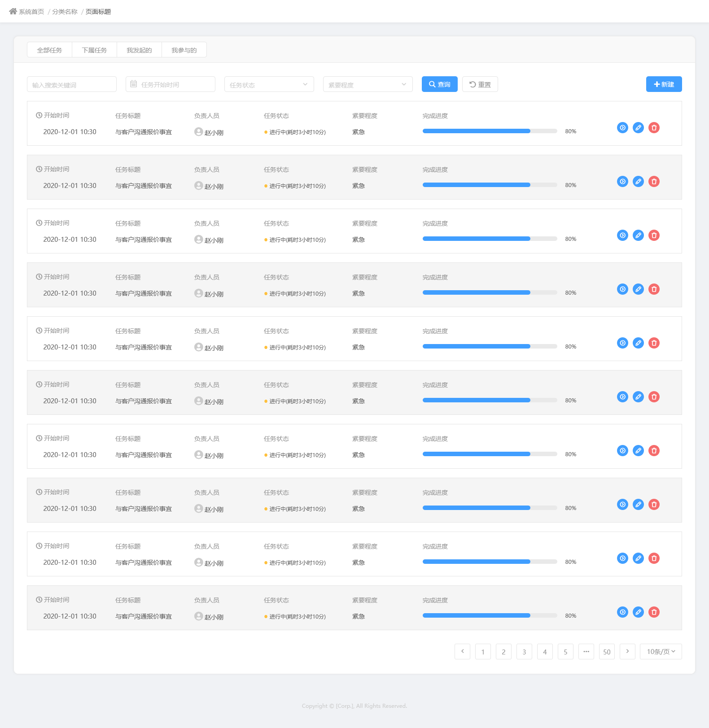Screen dimensions: 709x728
Task: Click the progress bar in the fifth task row
Action: click(x=490, y=346)
